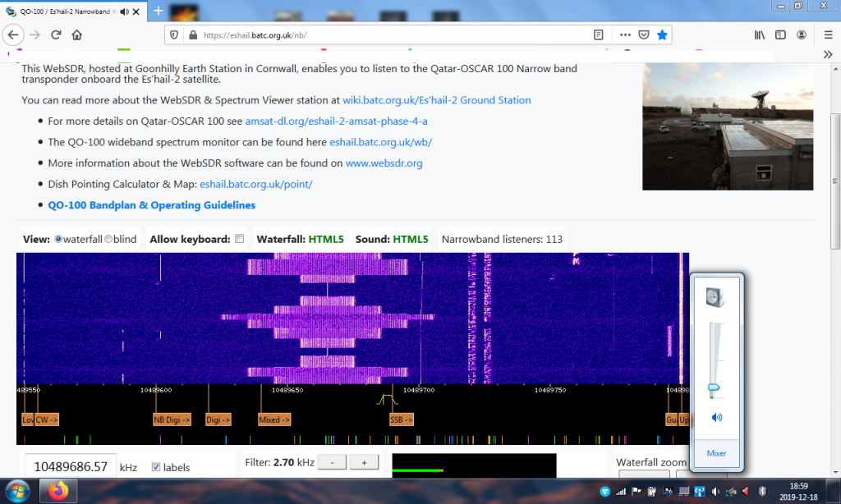Open the speaker device properties icon
This screenshot has width=841, height=504.
coord(715,297)
